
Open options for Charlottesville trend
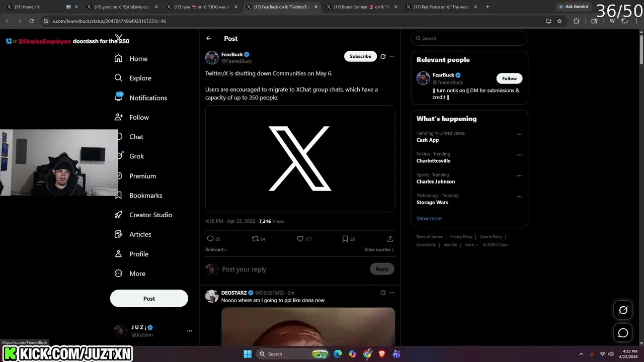point(519,155)
